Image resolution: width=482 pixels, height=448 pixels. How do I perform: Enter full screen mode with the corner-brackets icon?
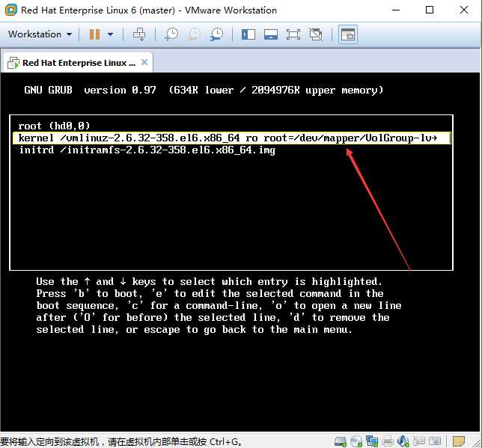293,34
